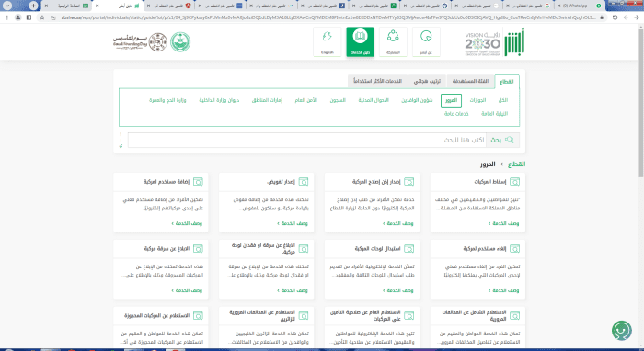Expand the tab search dropdown in Chrome

coord(7,6)
